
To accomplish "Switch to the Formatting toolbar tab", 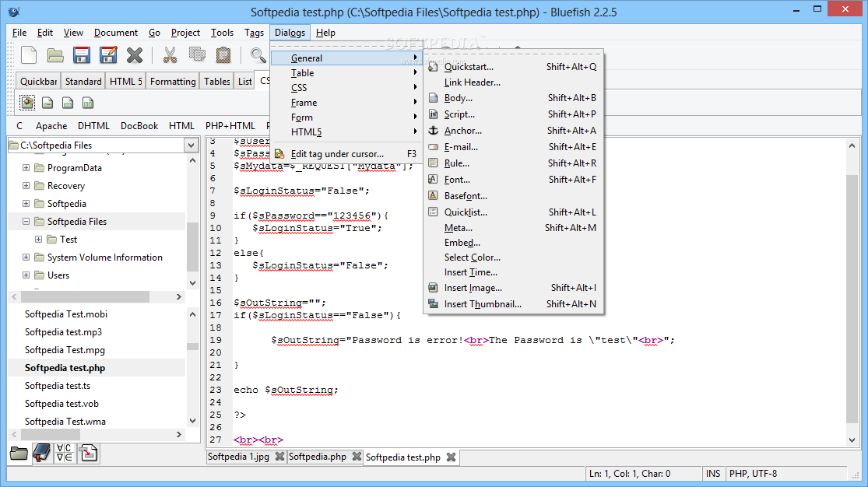I will click(x=173, y=82).
